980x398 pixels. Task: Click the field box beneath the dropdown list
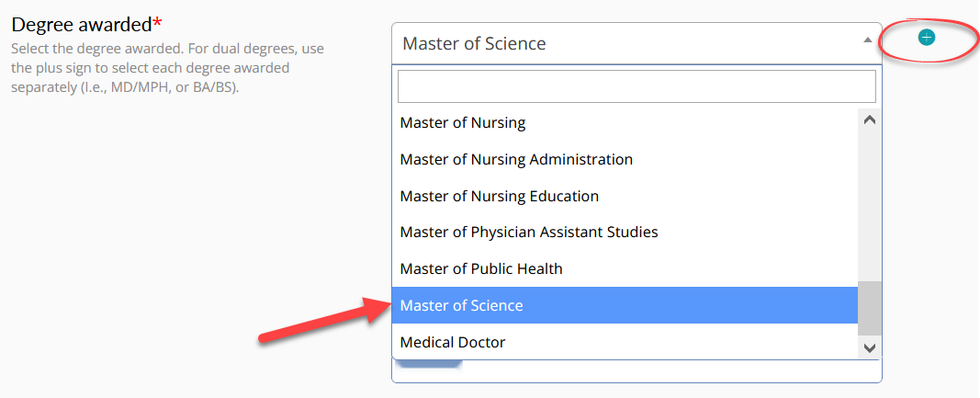tap(636, 371)
